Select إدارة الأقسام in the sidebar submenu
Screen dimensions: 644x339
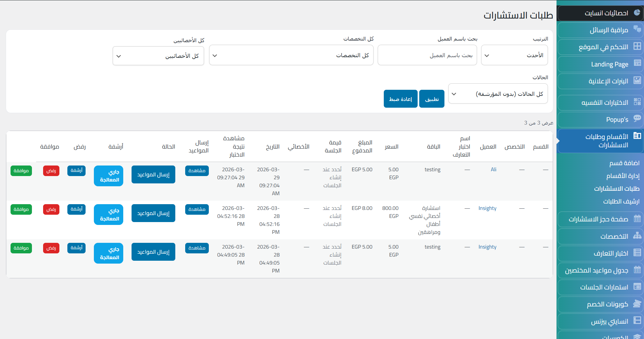[623, 176]
